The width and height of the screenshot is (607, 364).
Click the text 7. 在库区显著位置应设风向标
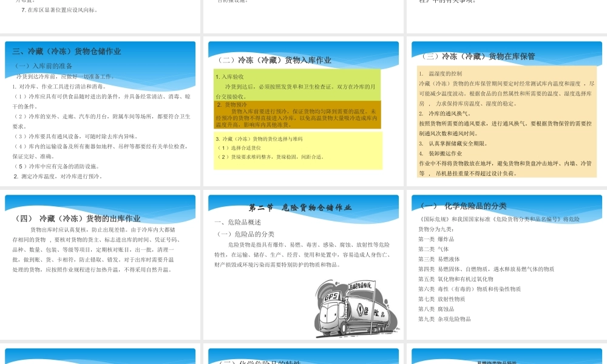click(x=59, y=9)
